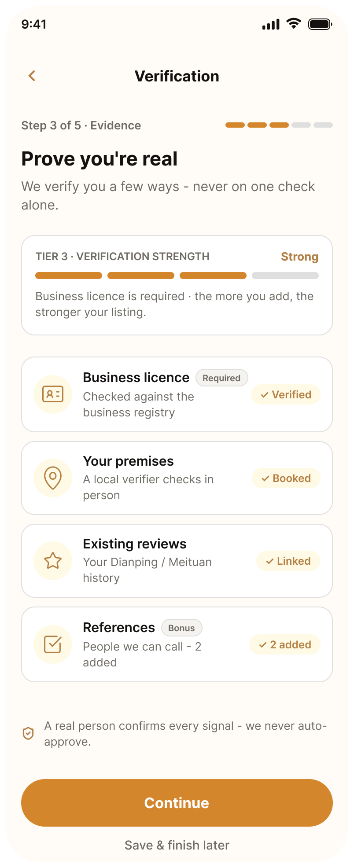Tap the checkbox icon beside References
Image resolution: width=354 pixels, height=868 pixels.
53,644
